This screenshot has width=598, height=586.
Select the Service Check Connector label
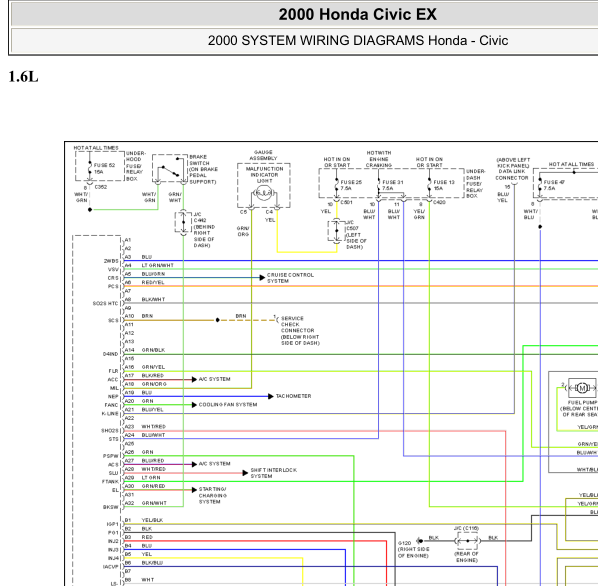click(x=300, y=331)
